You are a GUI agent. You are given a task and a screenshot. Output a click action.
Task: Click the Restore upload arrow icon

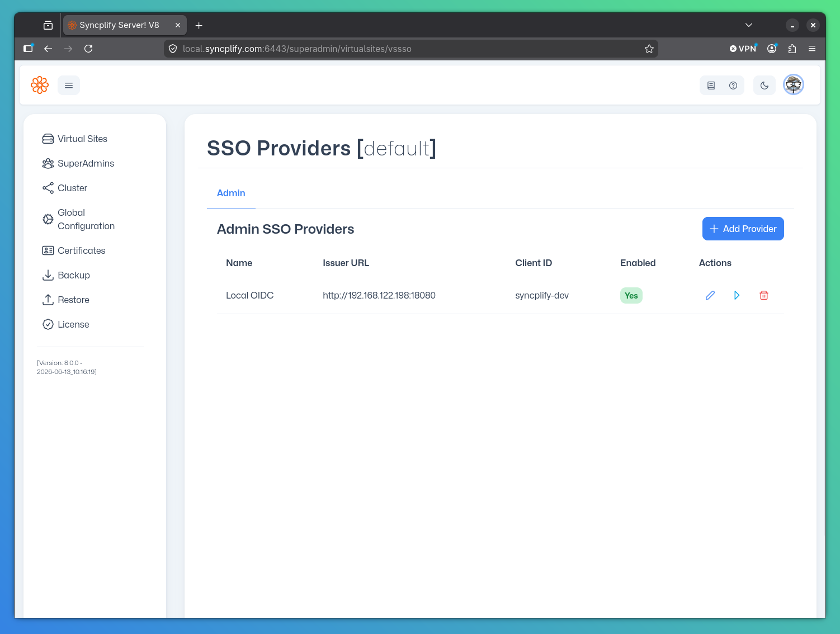(x=48, y=300)
